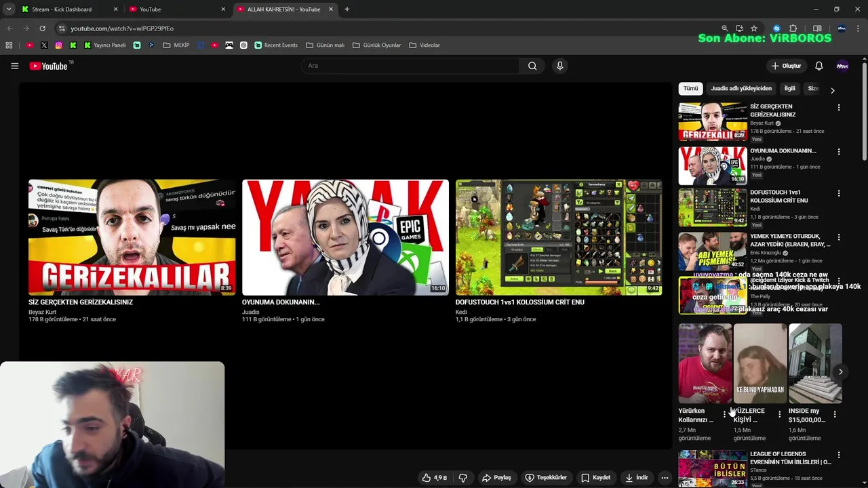Screen dimensions: 868x488
Task: Click the Chrome address bar URL
Action: point(122,28)
